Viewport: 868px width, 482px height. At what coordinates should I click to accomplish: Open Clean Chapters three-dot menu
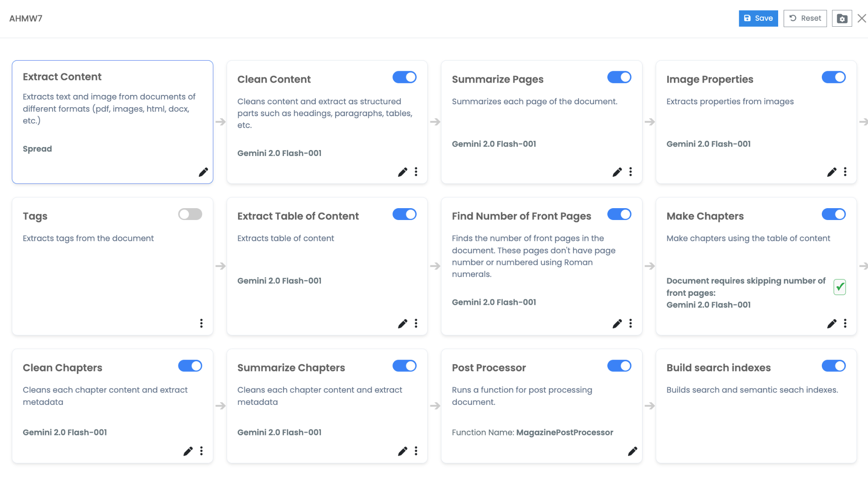pyautogui.click(x=201, y=451)
